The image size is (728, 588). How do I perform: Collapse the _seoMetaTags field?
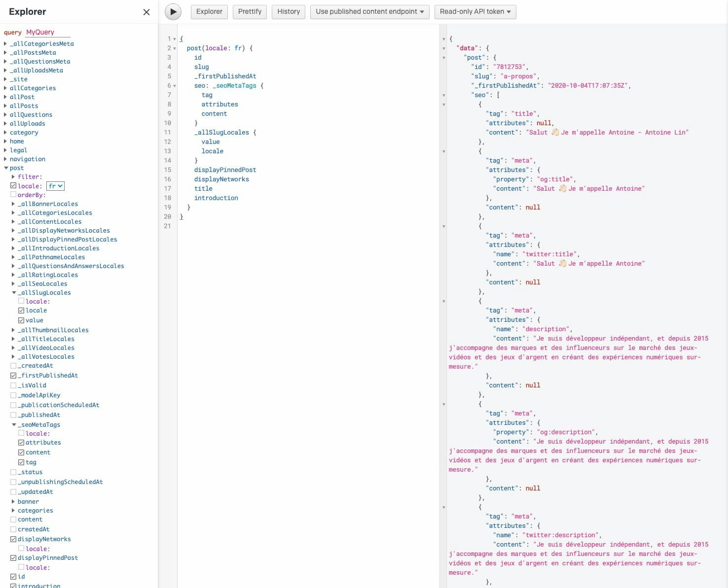pos(13,425)
